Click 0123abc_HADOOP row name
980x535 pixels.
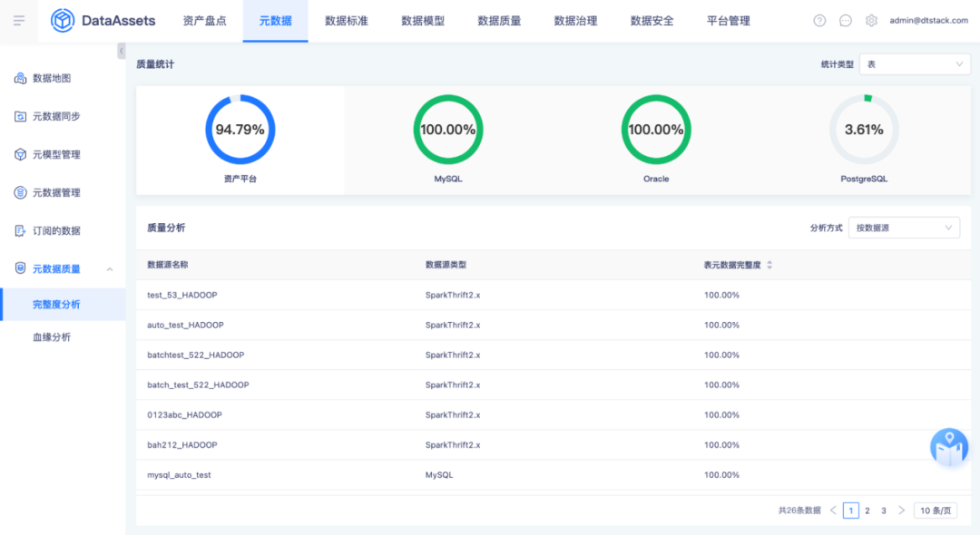tap(184, 414)
